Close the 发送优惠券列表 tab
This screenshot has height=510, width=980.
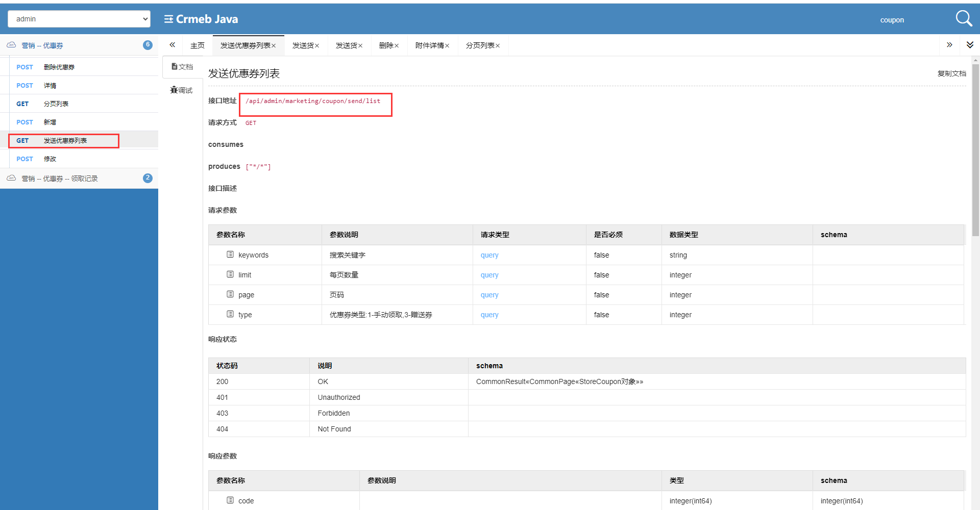coord(274,46)
